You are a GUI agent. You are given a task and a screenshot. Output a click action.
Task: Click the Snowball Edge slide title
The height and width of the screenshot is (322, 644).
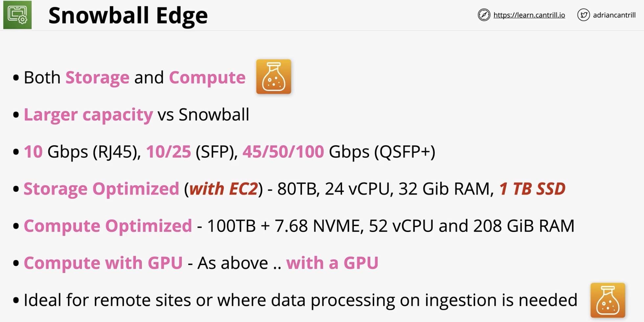click(128, 16)
